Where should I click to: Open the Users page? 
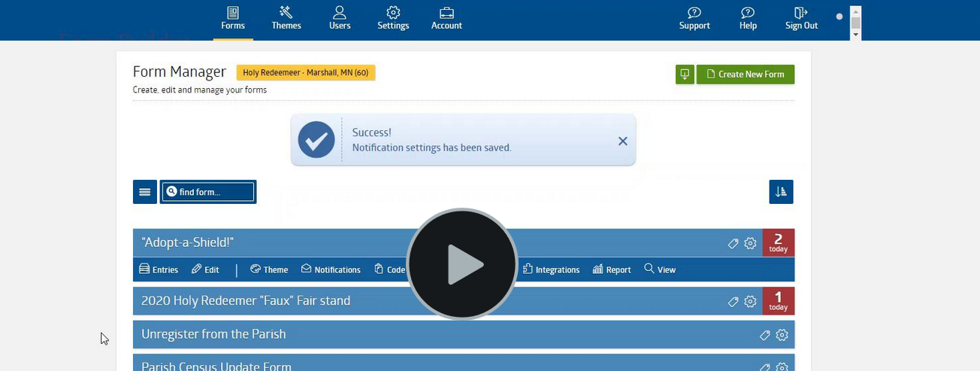click(340, 19)
